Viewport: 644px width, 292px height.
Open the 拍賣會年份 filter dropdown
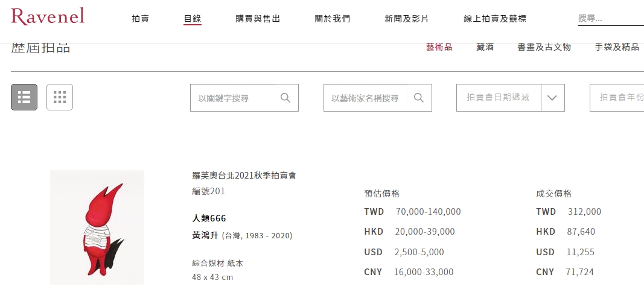pos(617,98)
